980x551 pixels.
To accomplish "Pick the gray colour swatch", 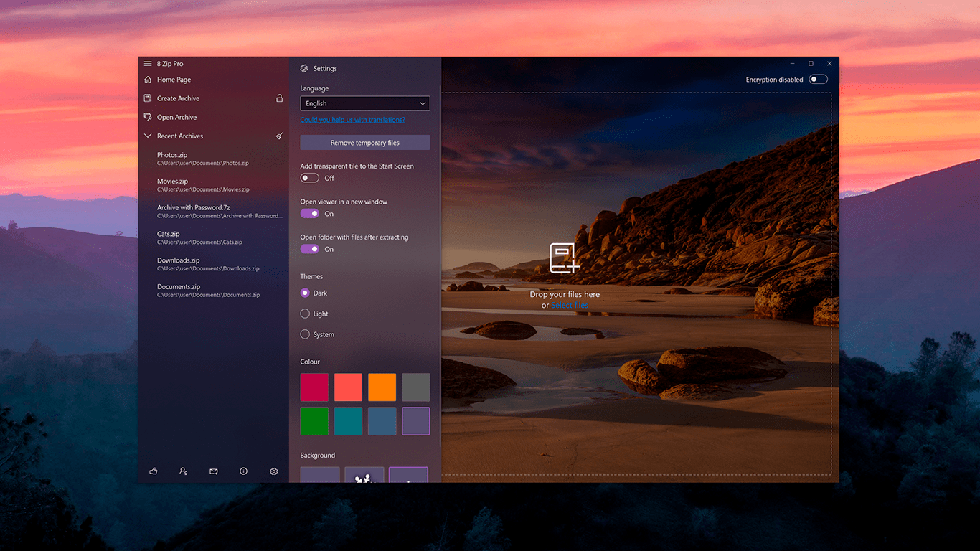I will pyautogui.click(x=416, y=387).
